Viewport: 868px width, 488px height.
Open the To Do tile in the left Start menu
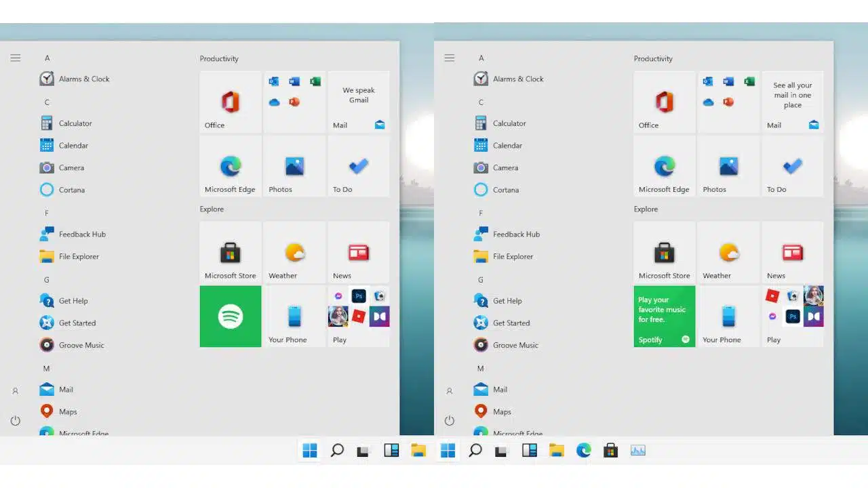tap(359, 166)
